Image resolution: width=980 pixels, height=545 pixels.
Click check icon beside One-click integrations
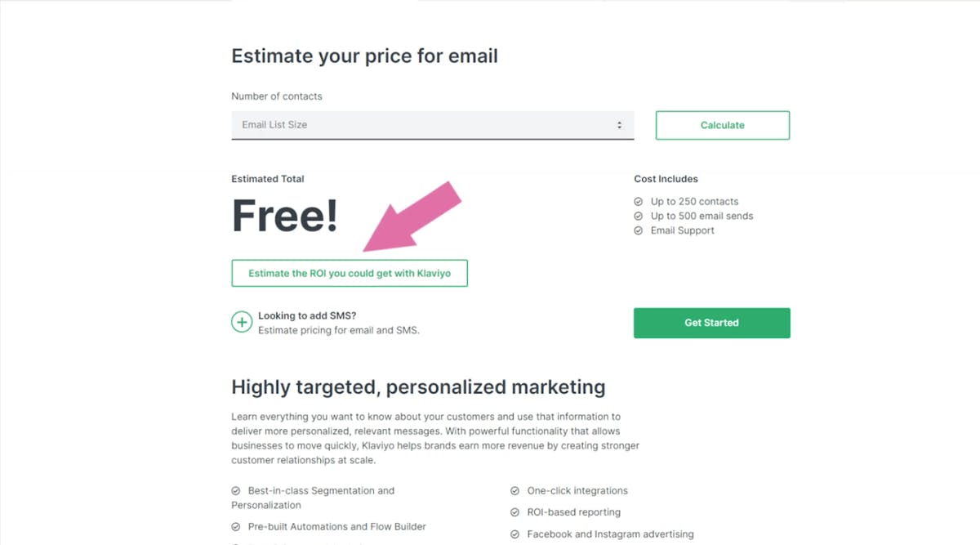(515, 491)
